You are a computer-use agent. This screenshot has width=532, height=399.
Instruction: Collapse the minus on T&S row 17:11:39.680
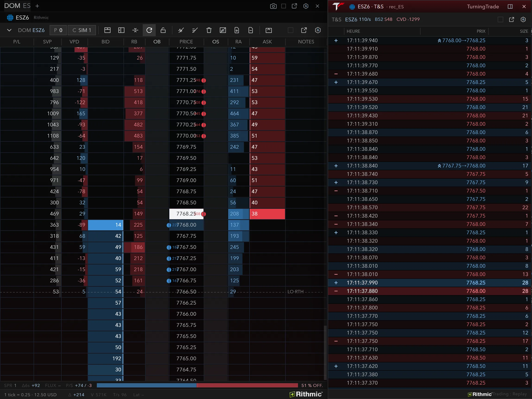(336, 74)
